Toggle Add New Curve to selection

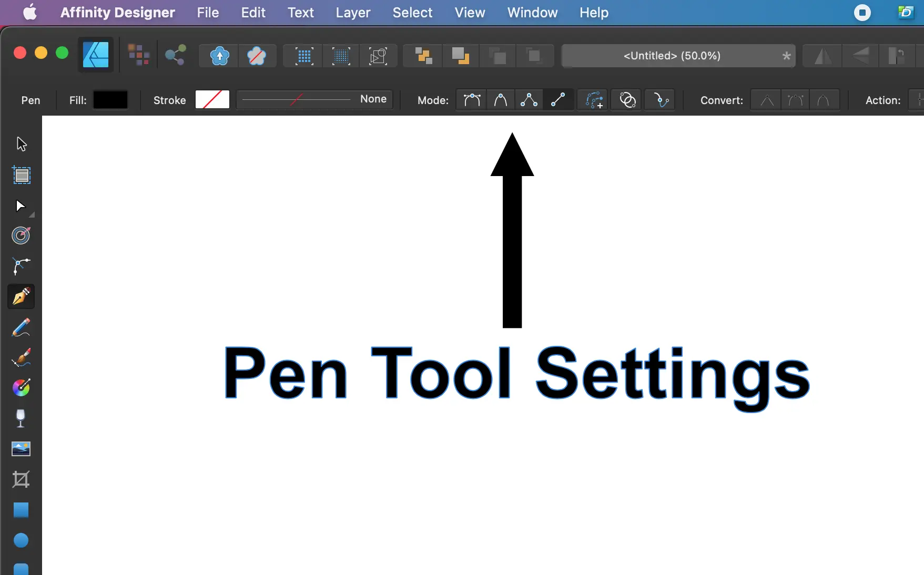pos(594,100)
